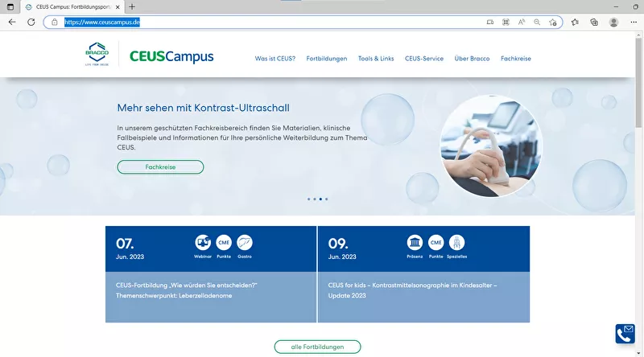Open the CEUS for kids course link
The width and height of the screenshot is (644, 357).
(x=412, y=290)
